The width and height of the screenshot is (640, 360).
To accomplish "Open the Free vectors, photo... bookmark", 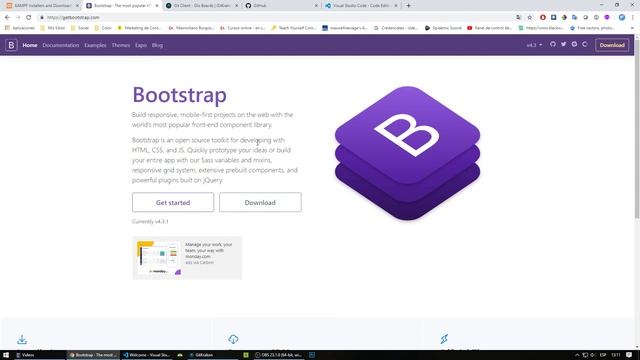I will click(x=592, y=28).
